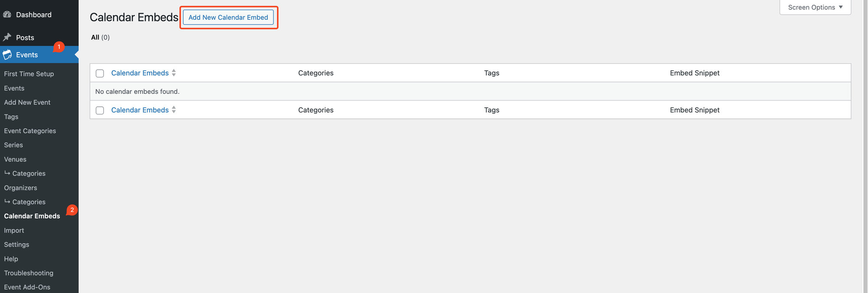
Task: Click the Dashboard gauge icon
Action: (x=7, y=14)
